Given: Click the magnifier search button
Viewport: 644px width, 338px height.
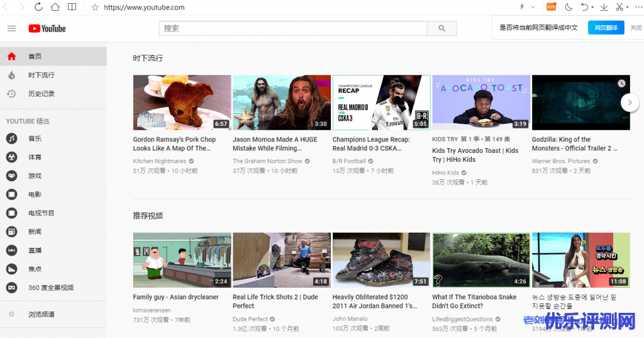Looking at the screenshot, I should 442,28.
